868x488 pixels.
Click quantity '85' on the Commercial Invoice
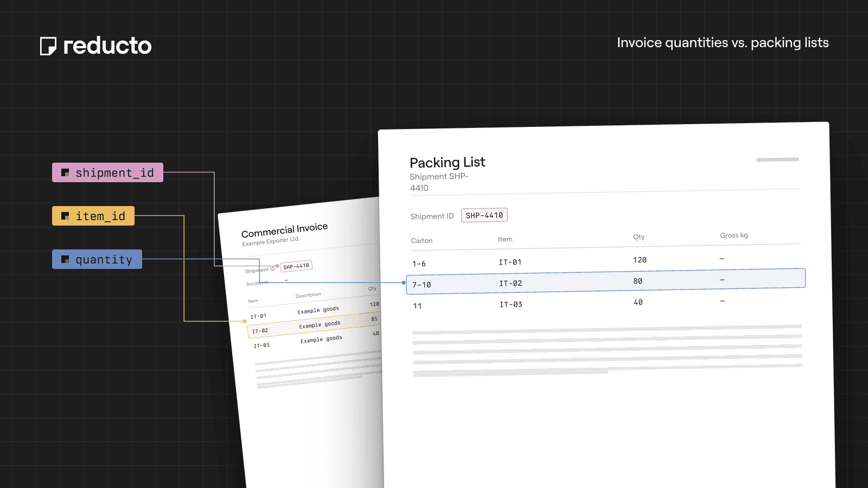click(x=374, y=319)
